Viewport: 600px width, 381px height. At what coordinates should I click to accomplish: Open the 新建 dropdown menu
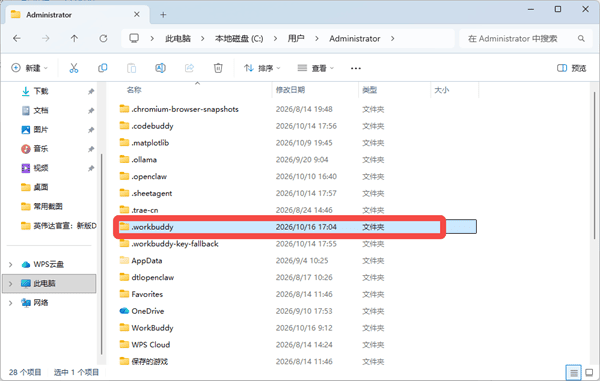(29, 68)
